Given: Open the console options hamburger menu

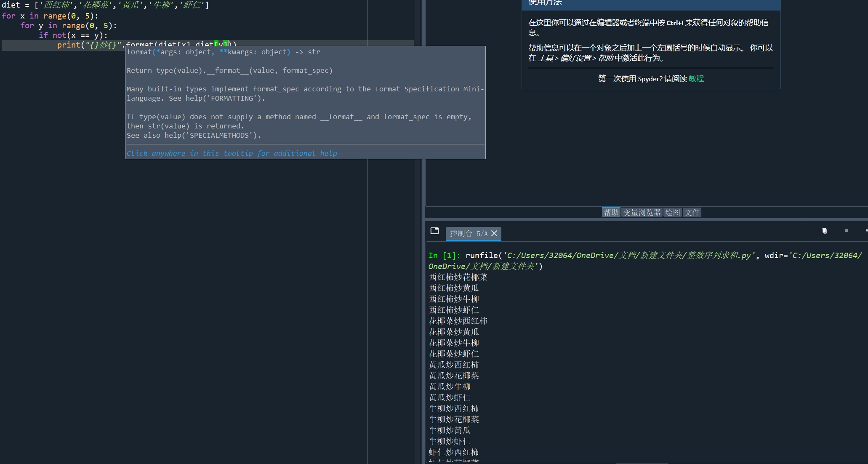Looking at the screenshot, I should 866,231.
